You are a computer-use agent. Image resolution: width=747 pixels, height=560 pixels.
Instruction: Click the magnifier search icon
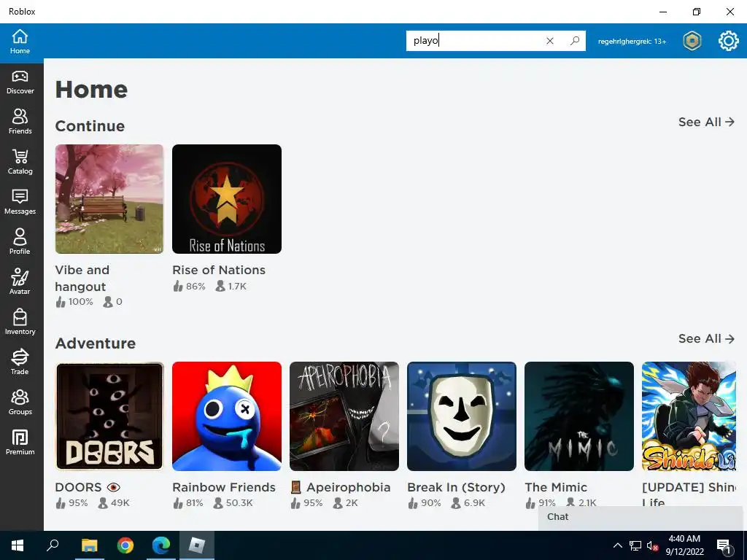pos(575,41)
